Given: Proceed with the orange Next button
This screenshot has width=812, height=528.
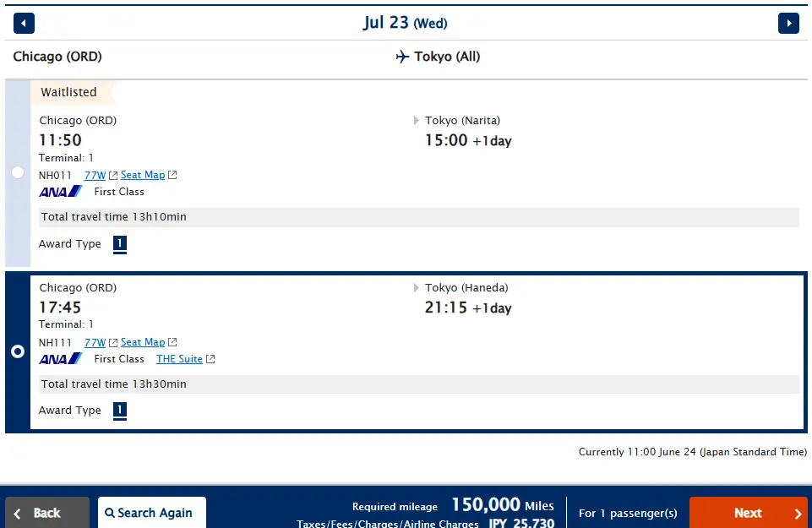Looking at the screenshot, I should 749,513.
